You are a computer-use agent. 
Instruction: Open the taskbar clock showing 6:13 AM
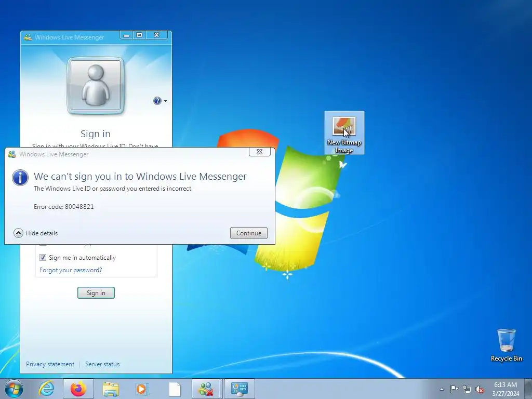tap(506, 389)
